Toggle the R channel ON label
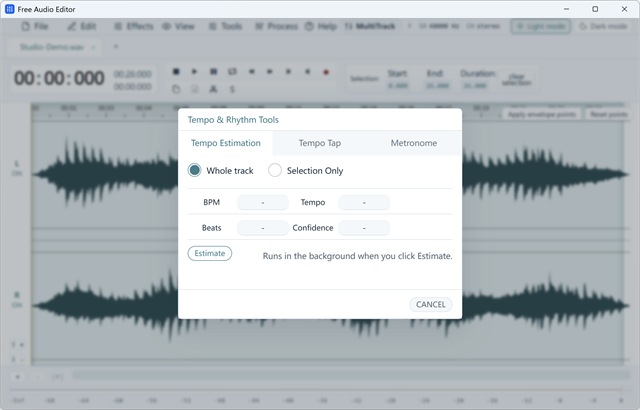The height and width of the screenshot is (410, 640). (17, 305)
